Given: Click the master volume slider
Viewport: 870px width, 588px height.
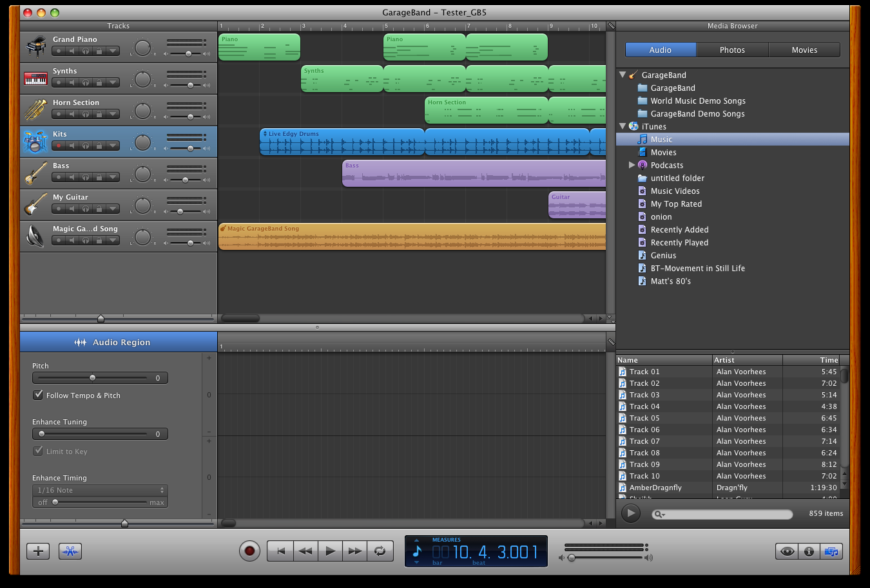Looking at the screenshot, I should (606, 558).
